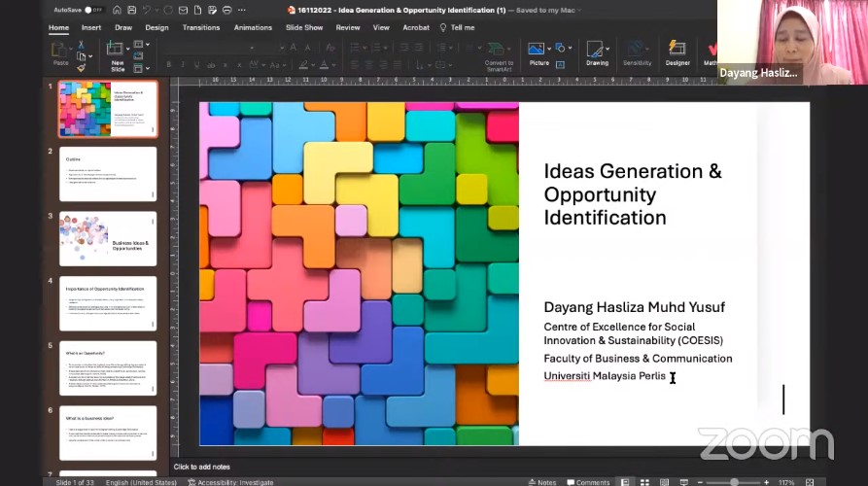Switch to Reading view icon
The width and height of the screenshot is (868, 486).
664,482
